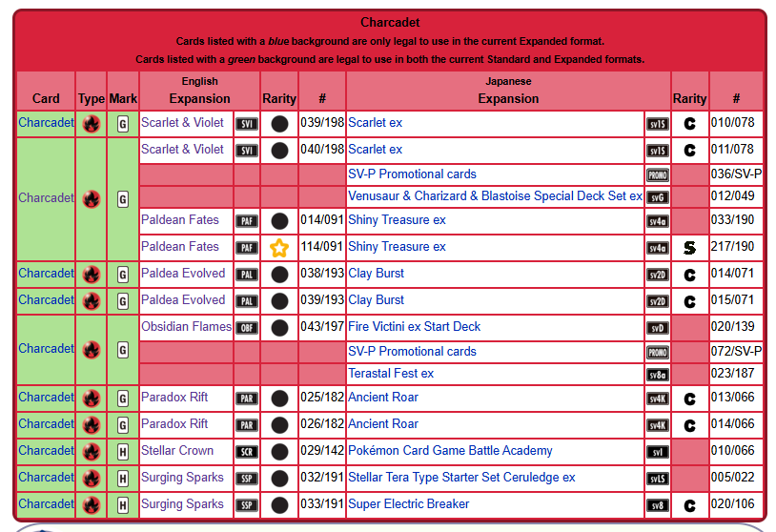776x532 pixels.
Task: Click the OBF set symbol for Obsidian Flames
Action: tap(247, 328)
